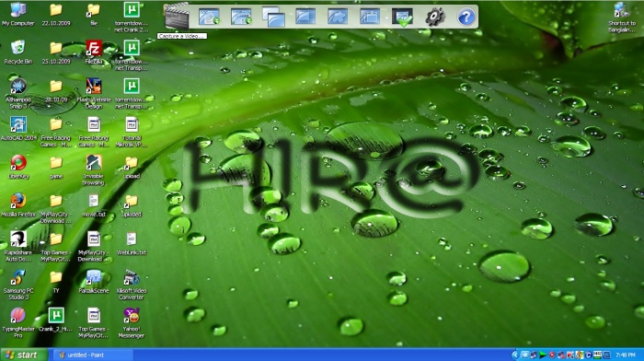The width and height of the screenshot is (644, 361).
Task: Select folder named 28.10.09
Action: click(x=56, y=90)
